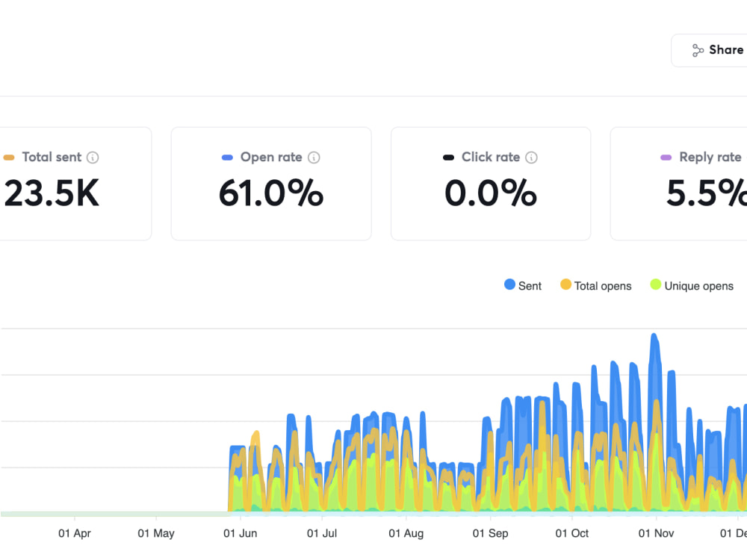The image size is (747, 560).
Task: Click the 01 Oct axis label
Action: [x=572, y=533]
